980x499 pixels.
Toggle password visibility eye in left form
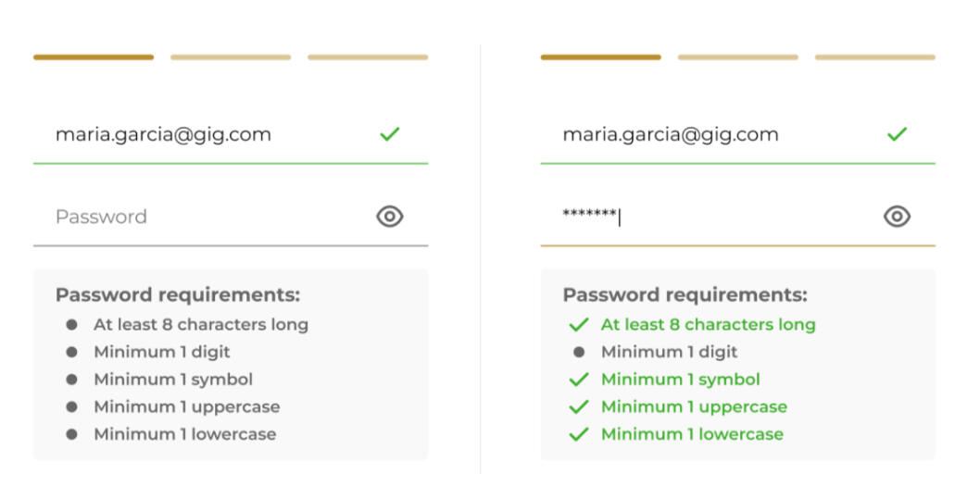(x=390, y=217)
